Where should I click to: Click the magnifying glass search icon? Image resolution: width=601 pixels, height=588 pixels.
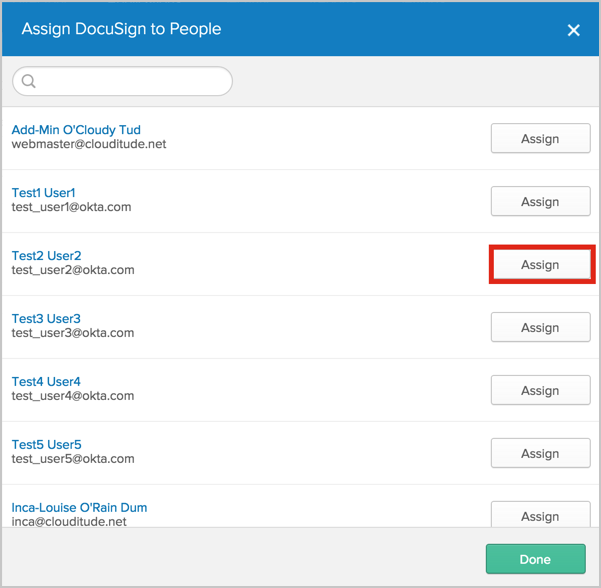[28, 81]
